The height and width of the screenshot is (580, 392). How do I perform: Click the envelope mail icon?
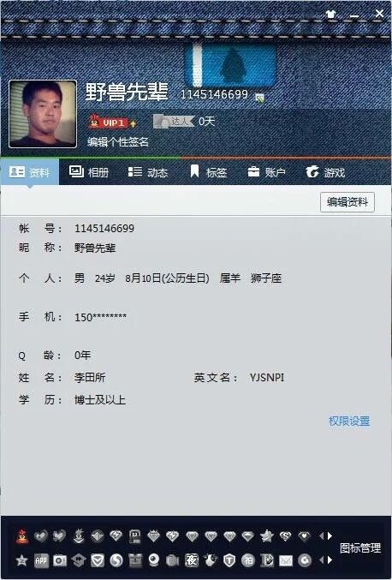pos(286,561)
